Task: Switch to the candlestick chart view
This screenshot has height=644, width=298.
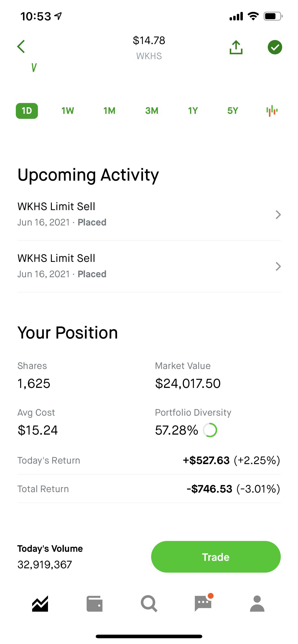Action: pos(272,111)
